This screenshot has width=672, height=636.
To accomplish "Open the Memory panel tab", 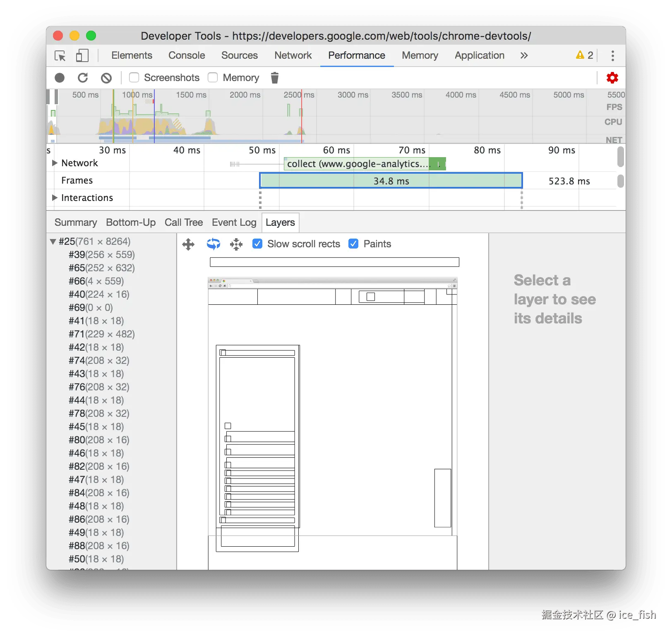I will pyautogui.click(x=420, y=55).
